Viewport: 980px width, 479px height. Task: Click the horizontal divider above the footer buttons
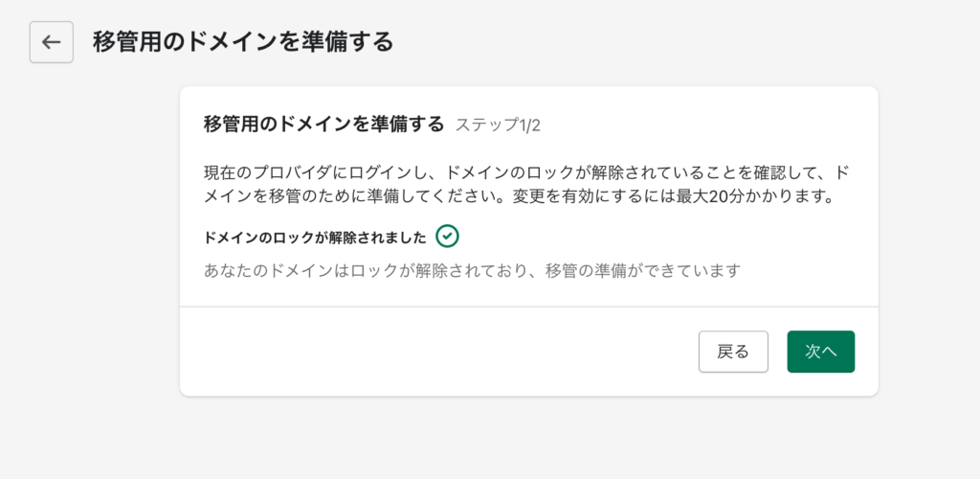(528, 307)
